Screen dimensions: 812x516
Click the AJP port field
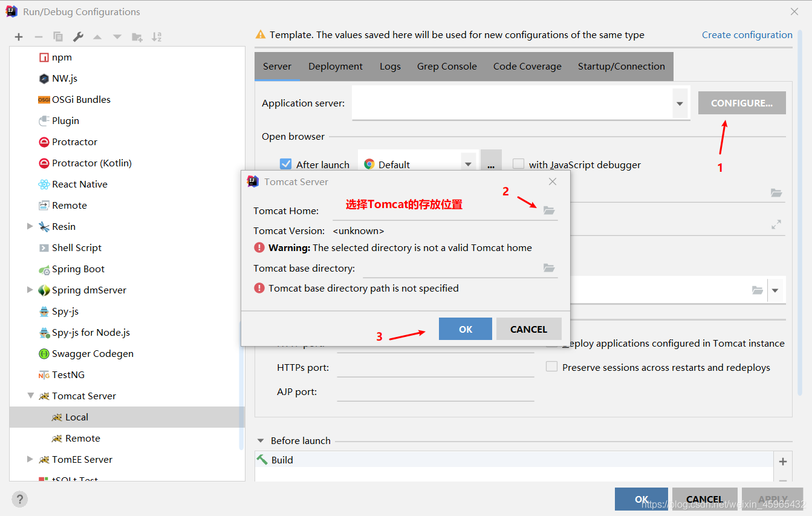coord(435,391)
